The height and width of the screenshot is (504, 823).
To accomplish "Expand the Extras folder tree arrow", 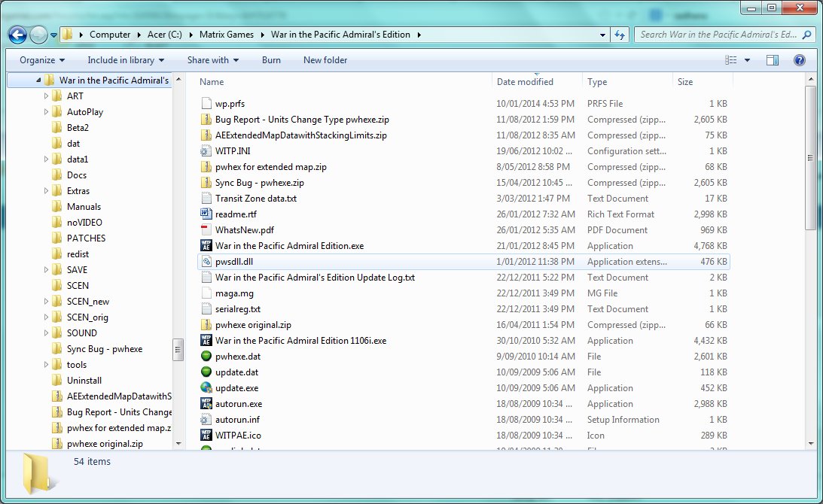I will (x=46, y=191).
